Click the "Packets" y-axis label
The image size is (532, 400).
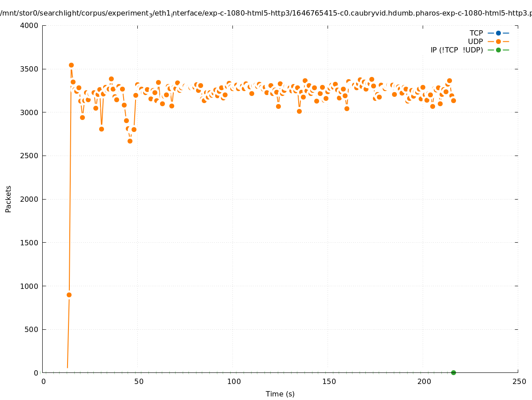click(x=8, y=199)
